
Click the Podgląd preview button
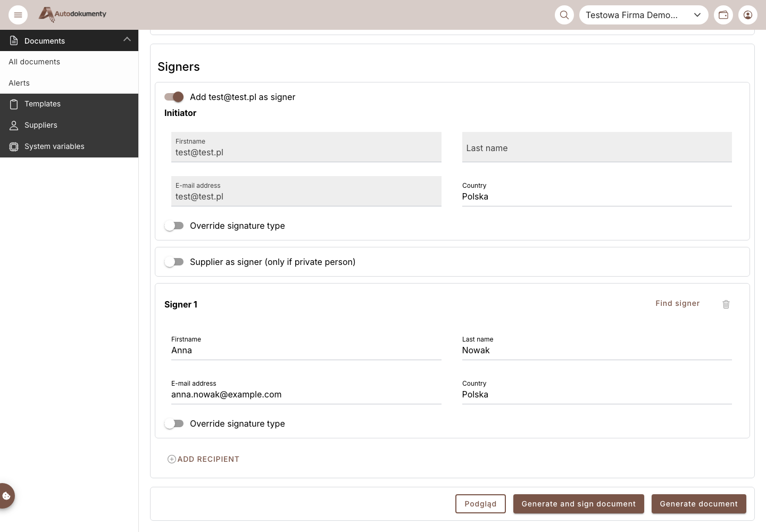coord(480,504)
